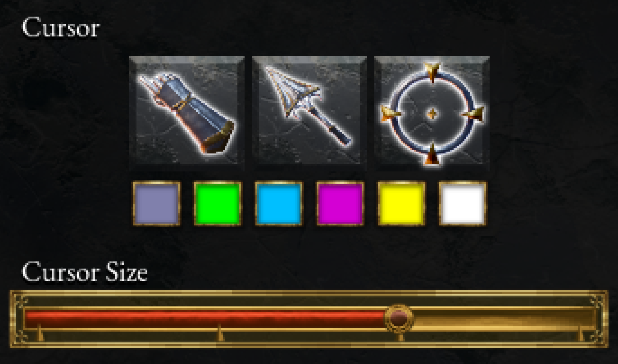This screenshot has width=618, height=364.
Task: Click the leftmost tick of Cursor Size slider
Action: (x=40, y=333)
